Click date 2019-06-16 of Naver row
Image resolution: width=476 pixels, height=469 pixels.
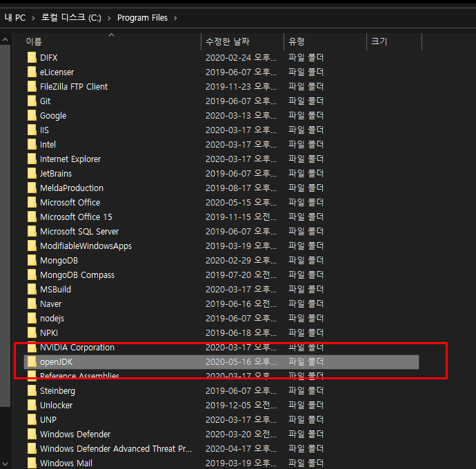click(241, 304)
